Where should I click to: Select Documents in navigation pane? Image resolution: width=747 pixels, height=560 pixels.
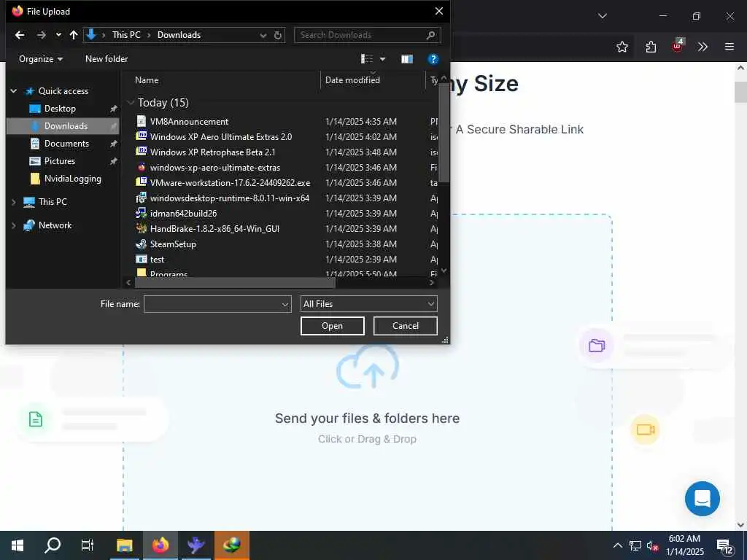tap(66, 144)
